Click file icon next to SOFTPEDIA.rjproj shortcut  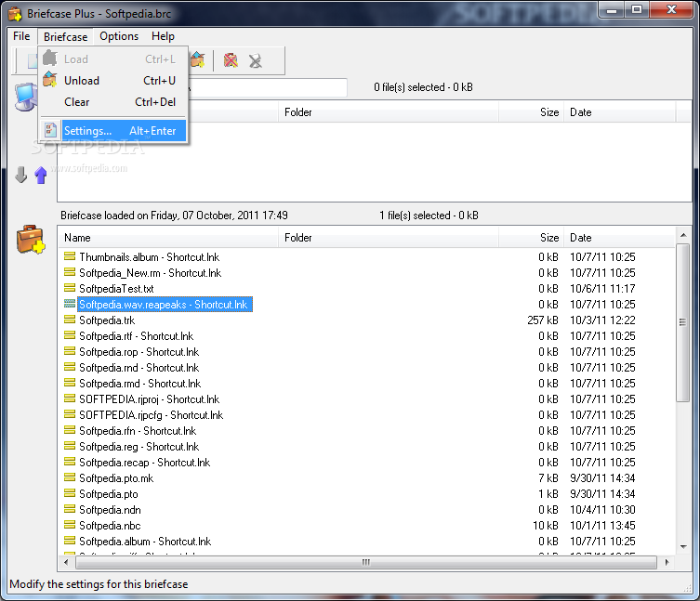tap(70, 398)
